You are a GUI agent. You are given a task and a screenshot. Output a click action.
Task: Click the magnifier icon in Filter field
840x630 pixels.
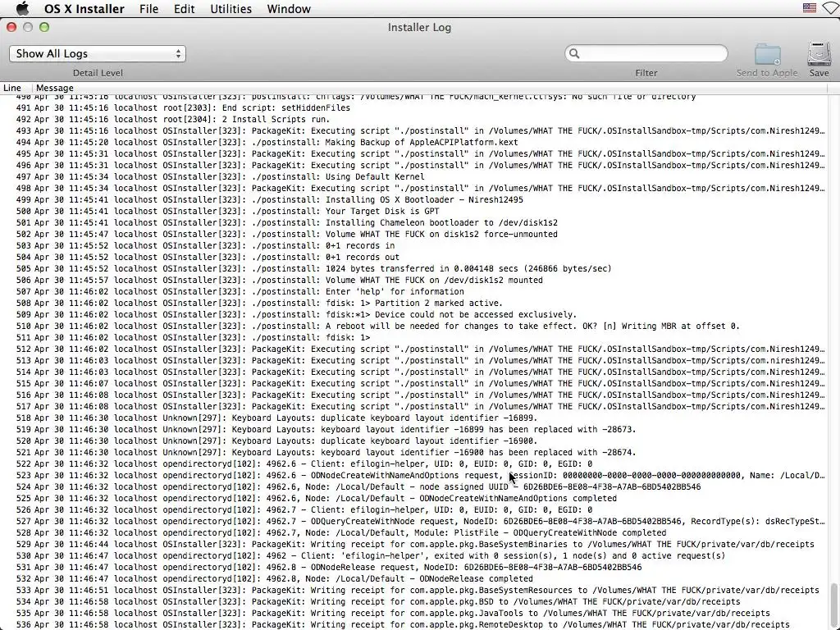point(574,53)
